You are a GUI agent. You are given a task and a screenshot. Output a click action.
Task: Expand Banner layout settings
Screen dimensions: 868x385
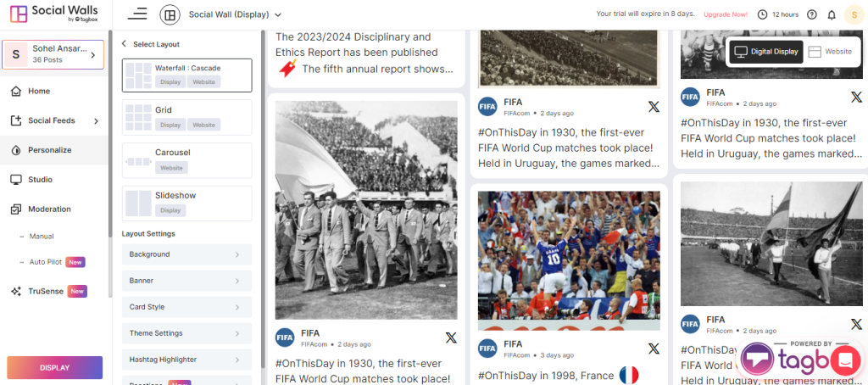tap(186, 281)
